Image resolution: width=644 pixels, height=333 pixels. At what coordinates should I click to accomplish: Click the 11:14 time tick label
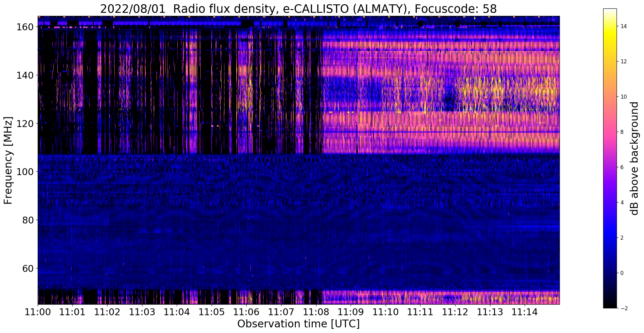coord(525,311)
